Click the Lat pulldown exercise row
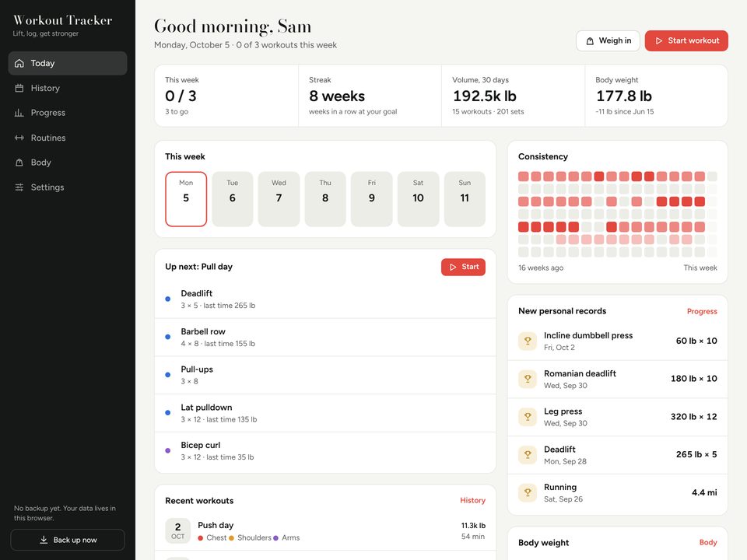 (325, 413)
